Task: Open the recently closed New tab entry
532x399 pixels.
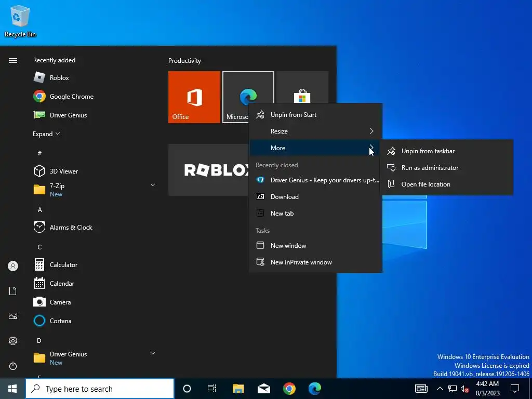Action: pos(315,213)
